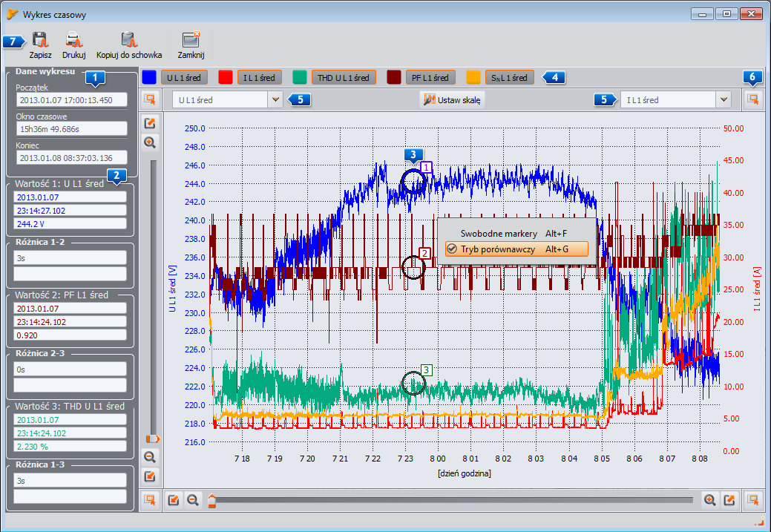Open the left axis U L1 śred dropdown
This screenshot has width=771, height=532.
pos(275,100)
